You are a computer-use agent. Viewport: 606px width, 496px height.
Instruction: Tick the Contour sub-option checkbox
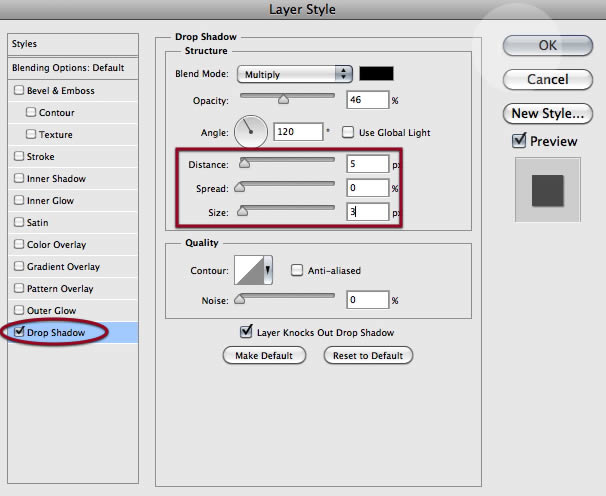click(31, 112)
